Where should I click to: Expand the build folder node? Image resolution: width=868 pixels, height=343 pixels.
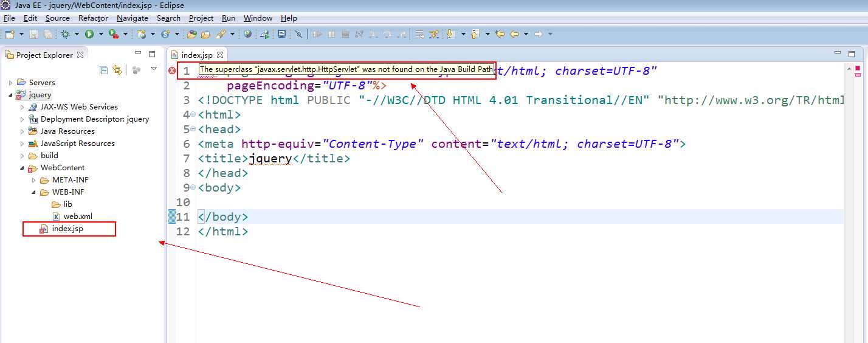pyautogui.click(x=22, y=156)
